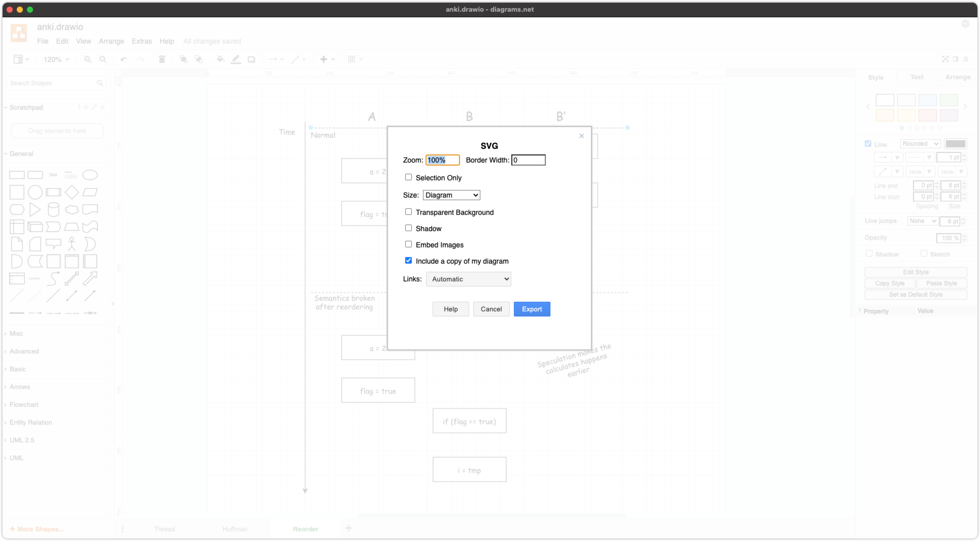Open the Size dropdown showing Diagram

click(x=451, y=195)
